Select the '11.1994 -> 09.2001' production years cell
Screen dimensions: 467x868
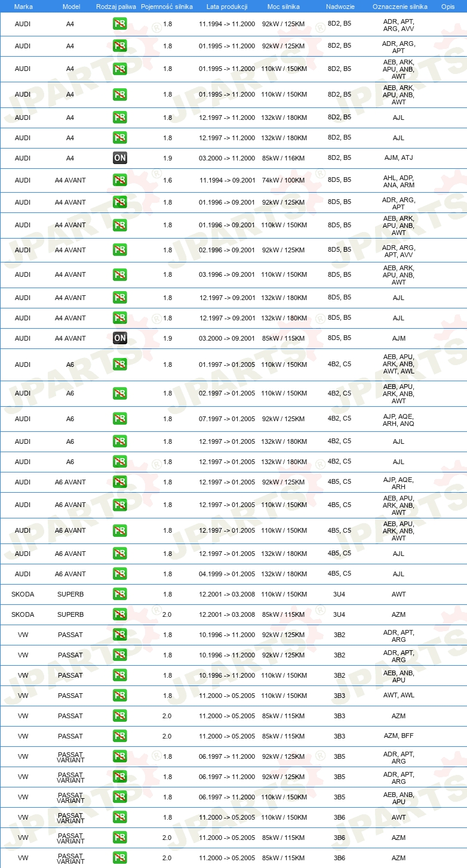point(227,180)
